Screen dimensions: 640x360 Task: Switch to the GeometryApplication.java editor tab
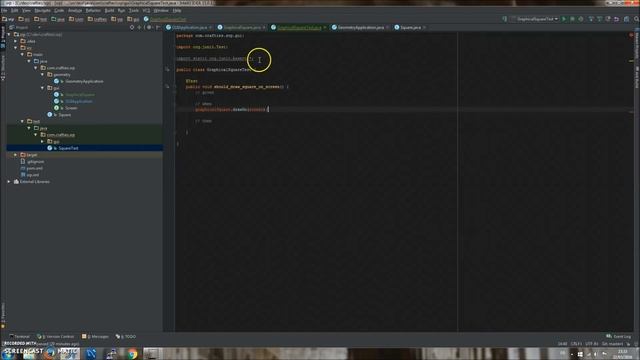coord(360,27)
